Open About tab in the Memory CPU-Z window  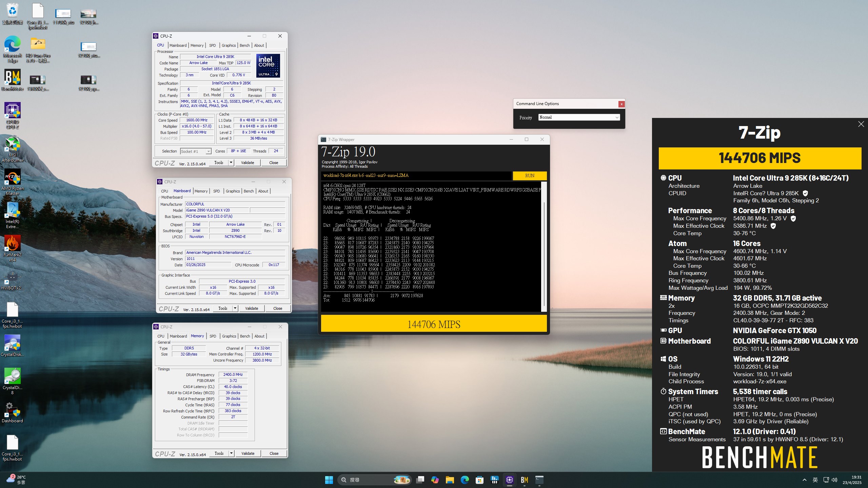[259, 336]
